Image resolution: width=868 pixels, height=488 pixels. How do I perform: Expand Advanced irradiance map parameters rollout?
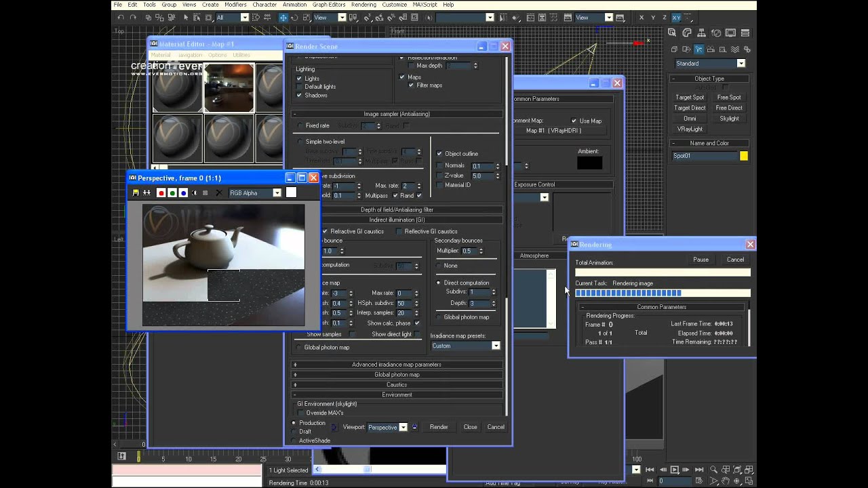[x=397, y=365]
